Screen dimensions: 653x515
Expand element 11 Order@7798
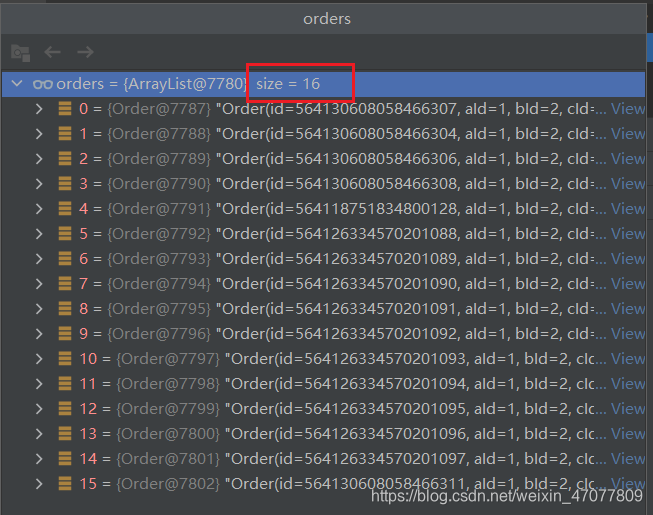coord(39,384)
